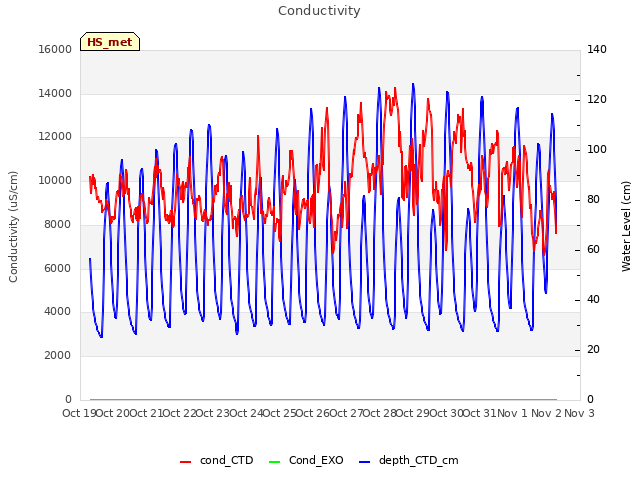Click the 4000 left axis tick label
This screenshot has height=480, width=640.
[58, 311]
